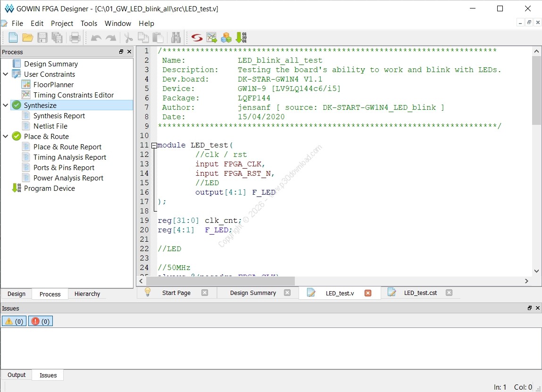Click the Open folder toolbar icon
The height and width of the screenshot is (392, 542).
28,37
